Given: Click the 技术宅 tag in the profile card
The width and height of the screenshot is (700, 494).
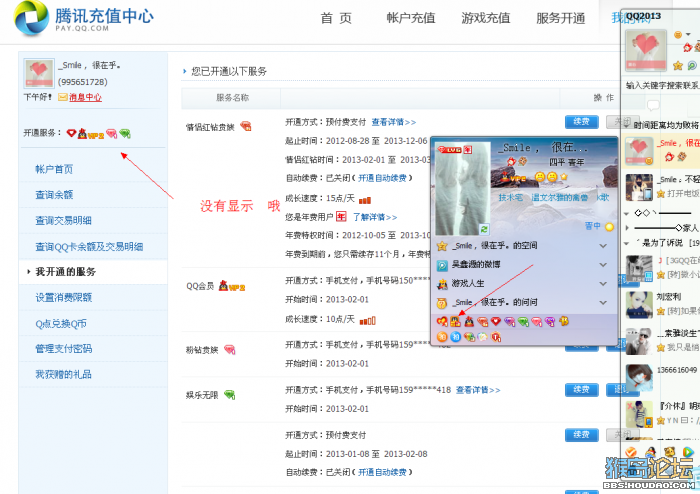Looking at the screenshot, I should coord(511,197).
